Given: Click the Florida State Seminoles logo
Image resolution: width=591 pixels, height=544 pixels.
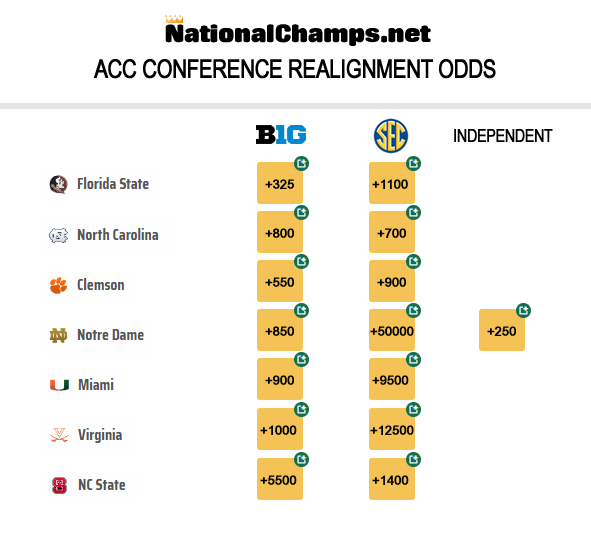Looking at the screenshot, I should point(58,184).
